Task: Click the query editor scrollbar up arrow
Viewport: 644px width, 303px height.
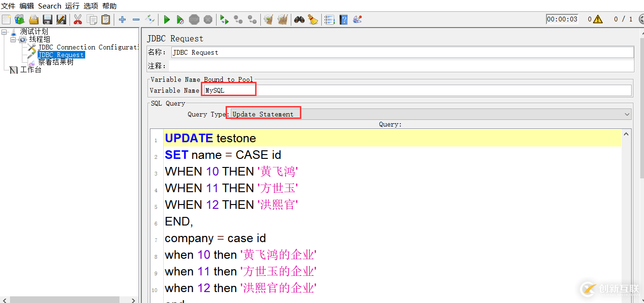Action: (x=626, y=134)
